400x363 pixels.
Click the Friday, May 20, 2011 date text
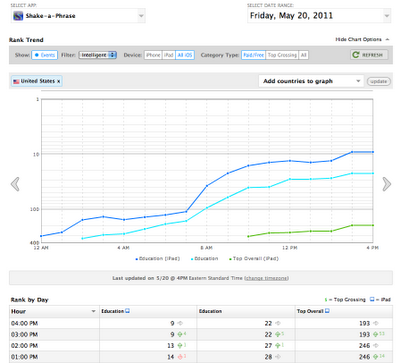(291, 16)
